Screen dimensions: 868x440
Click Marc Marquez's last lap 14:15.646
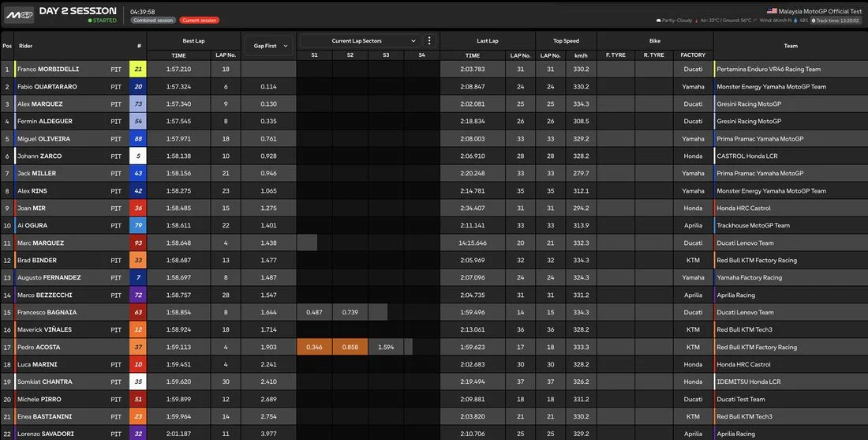tap(473, 243)
